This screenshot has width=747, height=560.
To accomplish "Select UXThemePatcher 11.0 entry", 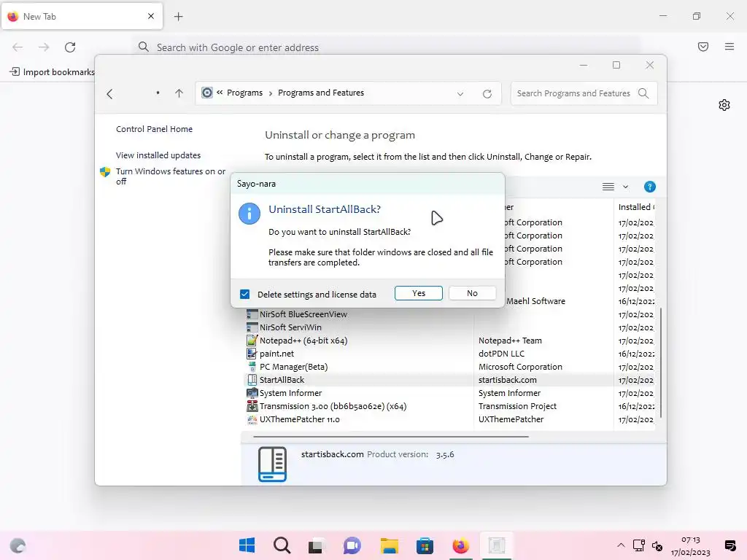I will pos(299,419).
